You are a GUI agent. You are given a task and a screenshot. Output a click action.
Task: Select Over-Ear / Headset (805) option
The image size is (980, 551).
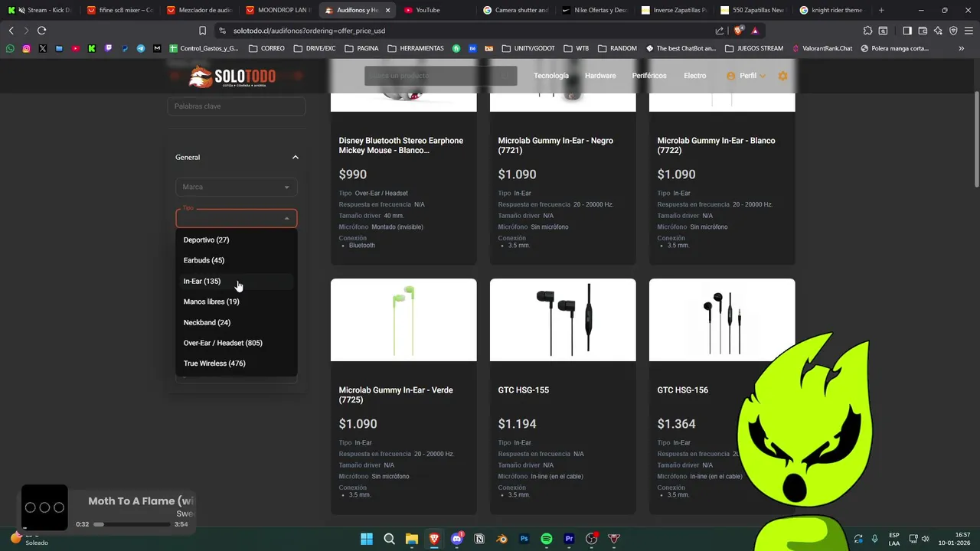coord(236,343)
